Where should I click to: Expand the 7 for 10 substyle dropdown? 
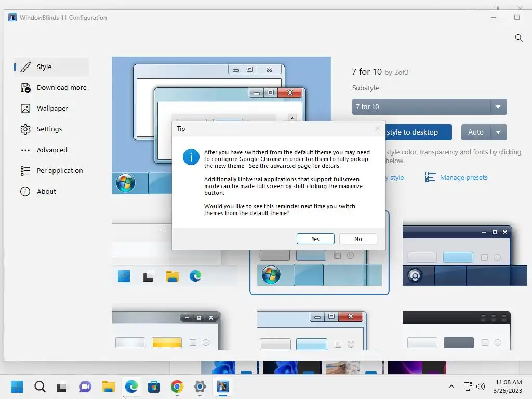(498, 107)
